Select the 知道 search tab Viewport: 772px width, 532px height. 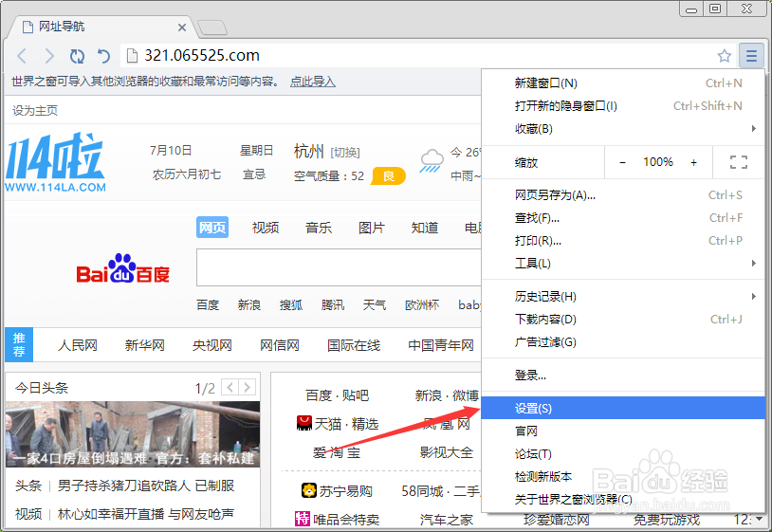pos(425,228)
